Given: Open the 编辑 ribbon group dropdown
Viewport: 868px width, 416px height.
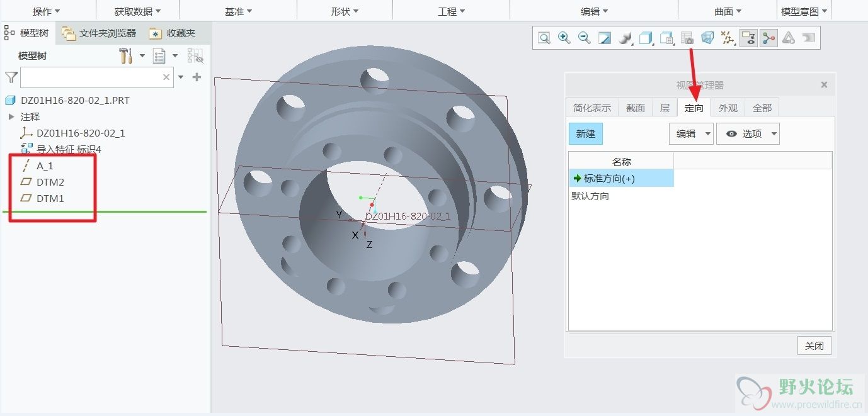Looking at the screenshot, I should [x=594, y=11].
